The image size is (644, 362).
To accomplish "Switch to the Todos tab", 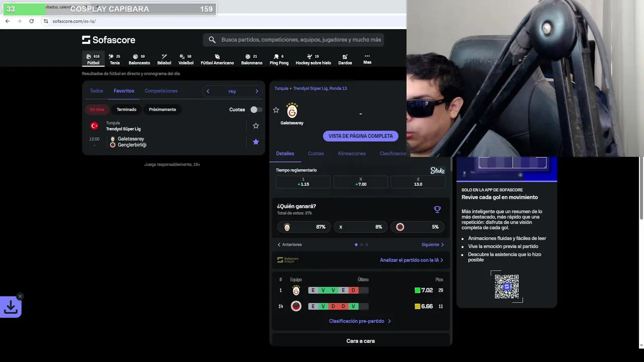I will 96,91.
